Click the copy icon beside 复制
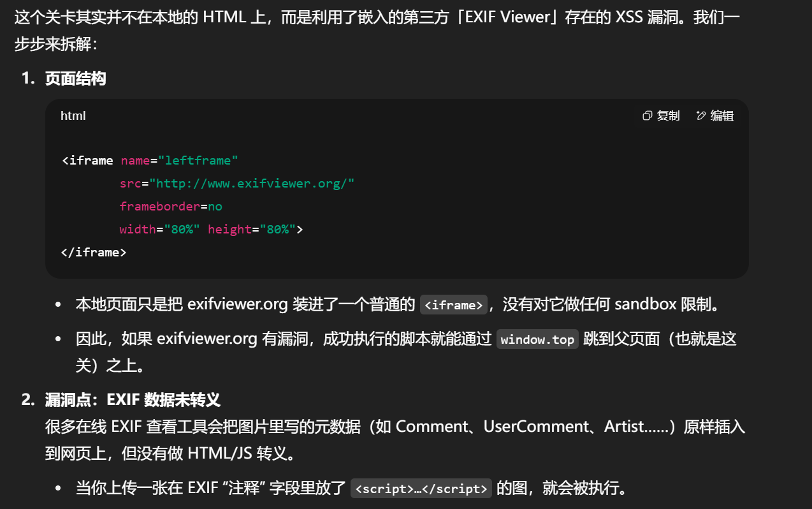Screen dimensions: 812x509 [648, 115]
